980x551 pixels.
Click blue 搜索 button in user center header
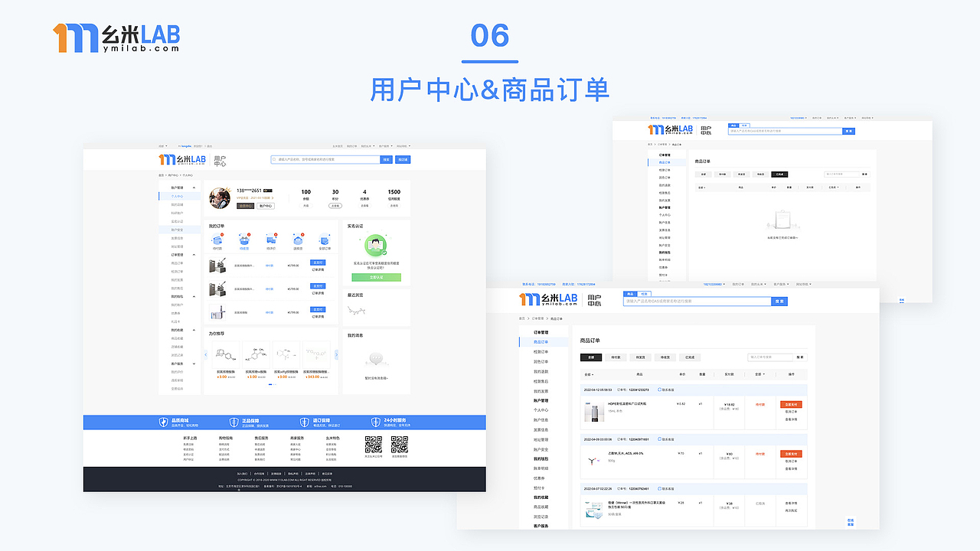(x=387, y=159)
